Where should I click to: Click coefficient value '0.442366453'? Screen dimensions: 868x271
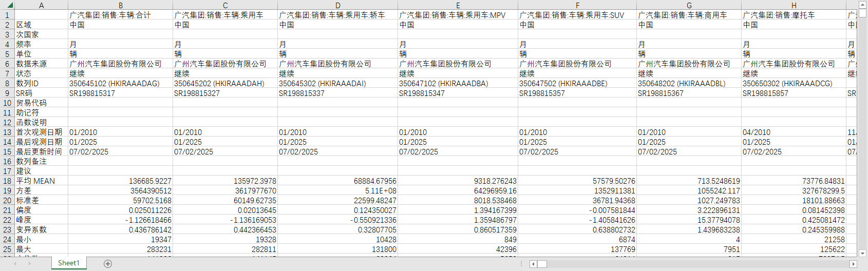tap(225, 229)
